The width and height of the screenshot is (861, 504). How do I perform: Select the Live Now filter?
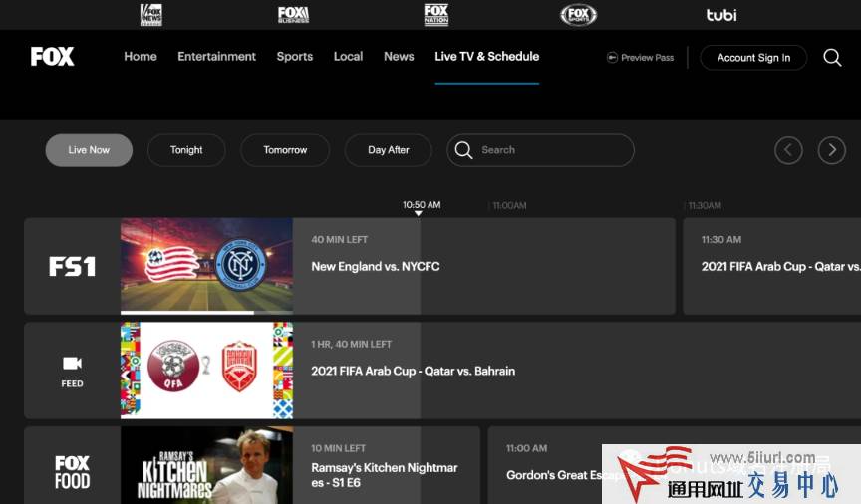[89, 149]
